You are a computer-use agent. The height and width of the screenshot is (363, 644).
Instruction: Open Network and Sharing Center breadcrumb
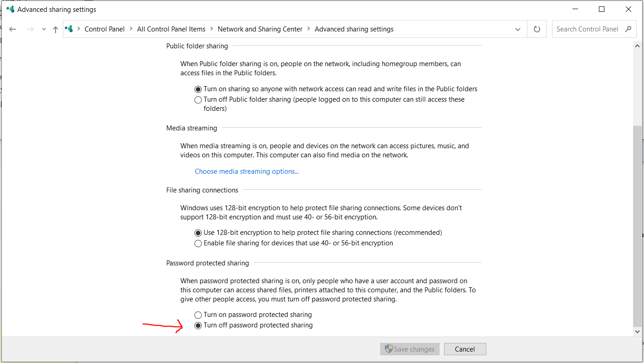(x=260, y=29)
